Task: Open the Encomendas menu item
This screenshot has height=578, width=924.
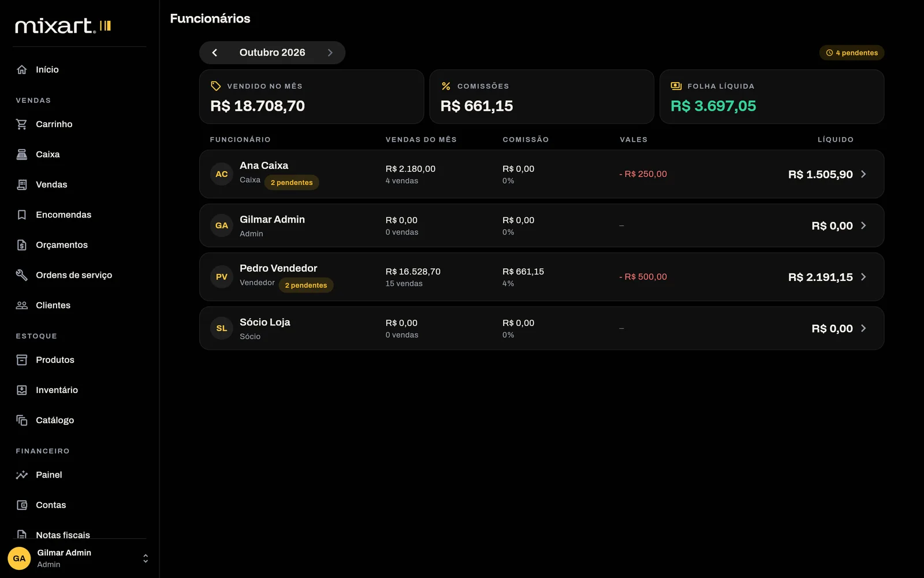Action: tap(80, 214)
